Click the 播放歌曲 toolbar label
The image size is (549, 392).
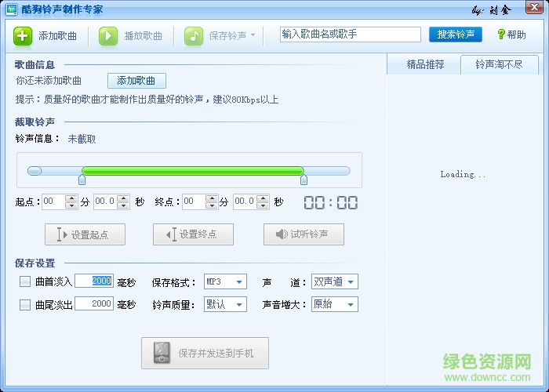[x=144, y=36]
